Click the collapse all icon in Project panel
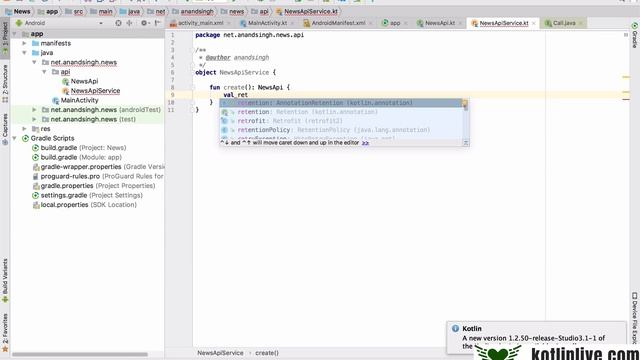 (130, 23)
